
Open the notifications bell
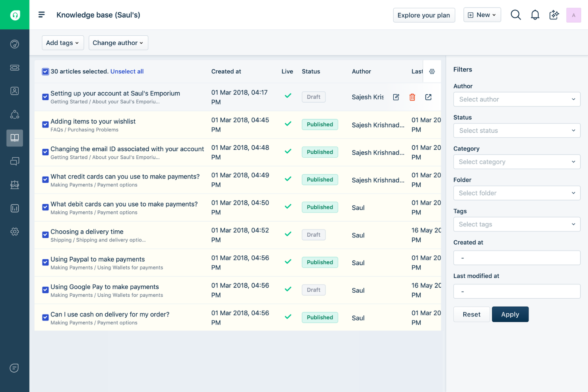535,15
